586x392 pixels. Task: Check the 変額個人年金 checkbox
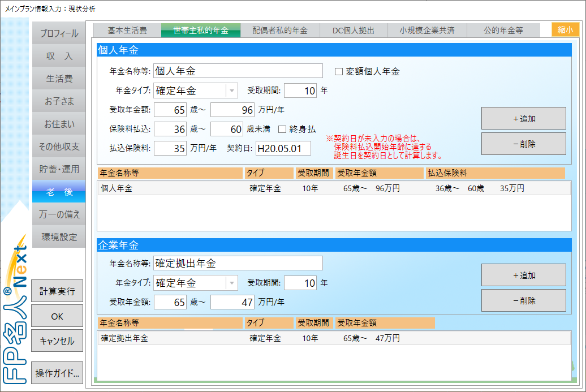pos(339,72)
